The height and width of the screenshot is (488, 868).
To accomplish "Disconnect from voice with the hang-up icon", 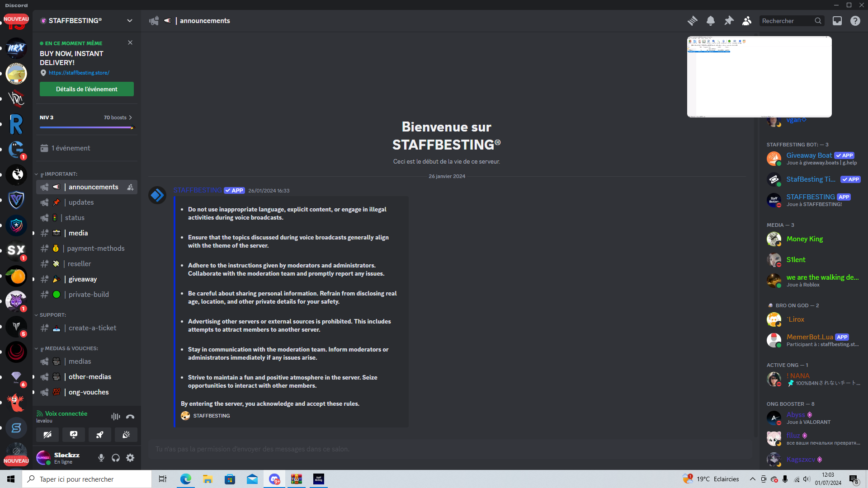I will click(x=130, y=417).
